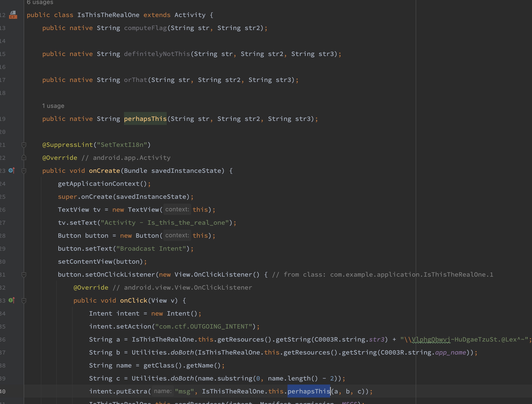Click the override gutter icon next to onCreate

coord(12,170)
